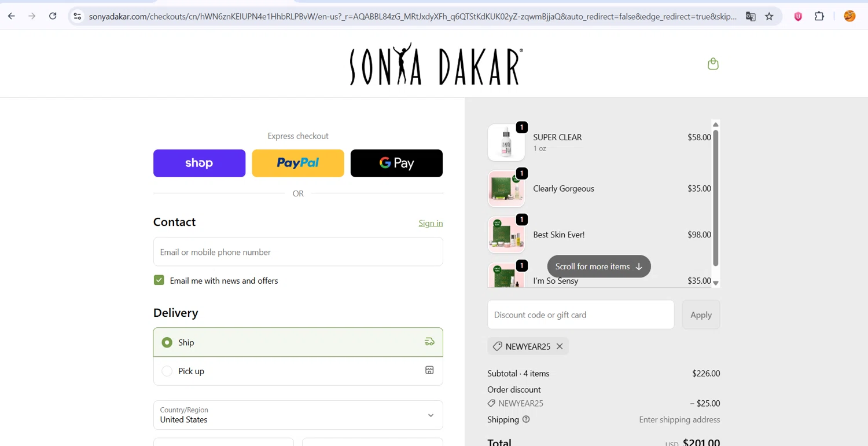Open the Country/Region dropdown

(298, 415)
